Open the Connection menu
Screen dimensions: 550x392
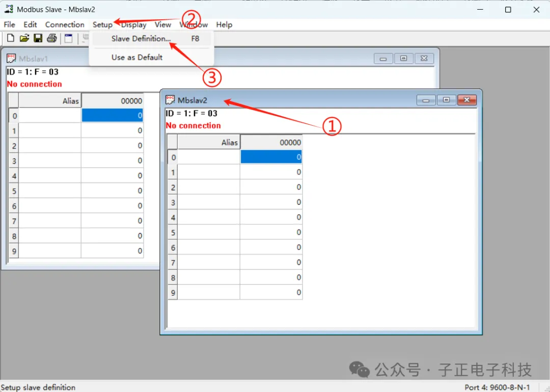65,24
